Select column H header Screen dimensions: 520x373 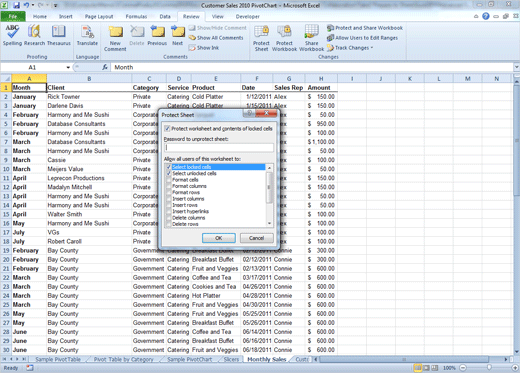(321, 79)
